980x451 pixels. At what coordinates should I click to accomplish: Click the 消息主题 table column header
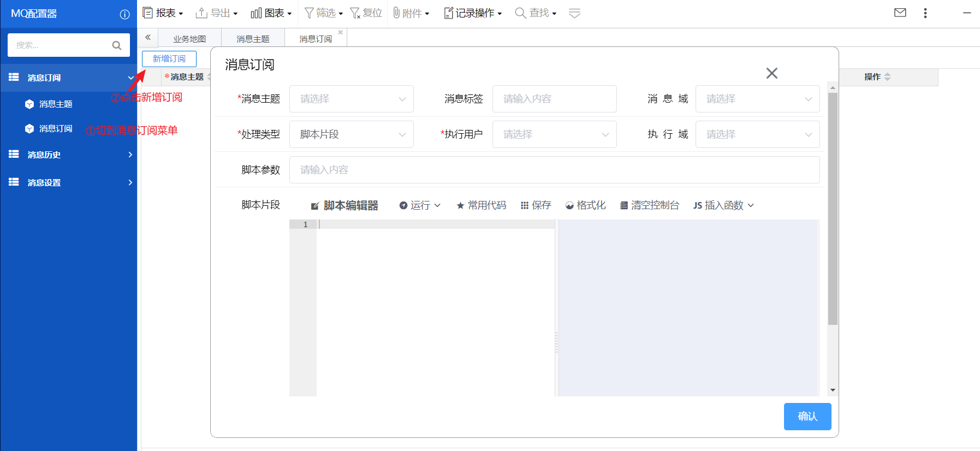[x=187, y=77]
